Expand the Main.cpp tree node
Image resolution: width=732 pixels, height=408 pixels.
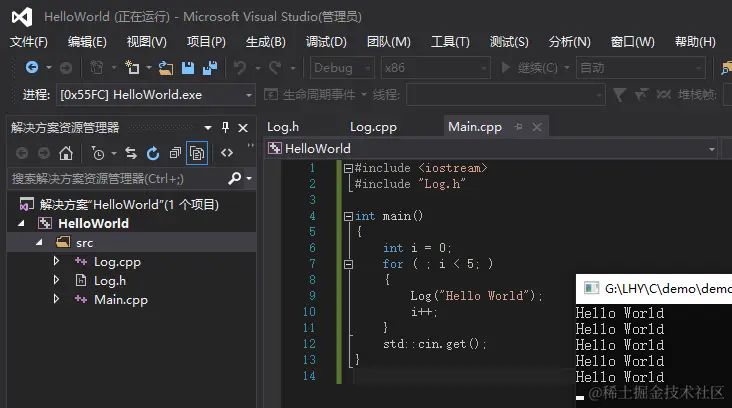coord(56,299)
